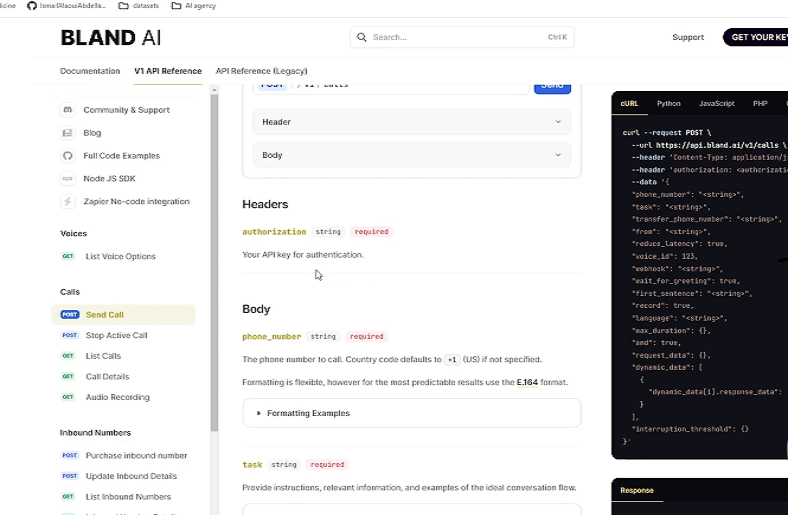Switch to the PHP code tab

[760, 104]
